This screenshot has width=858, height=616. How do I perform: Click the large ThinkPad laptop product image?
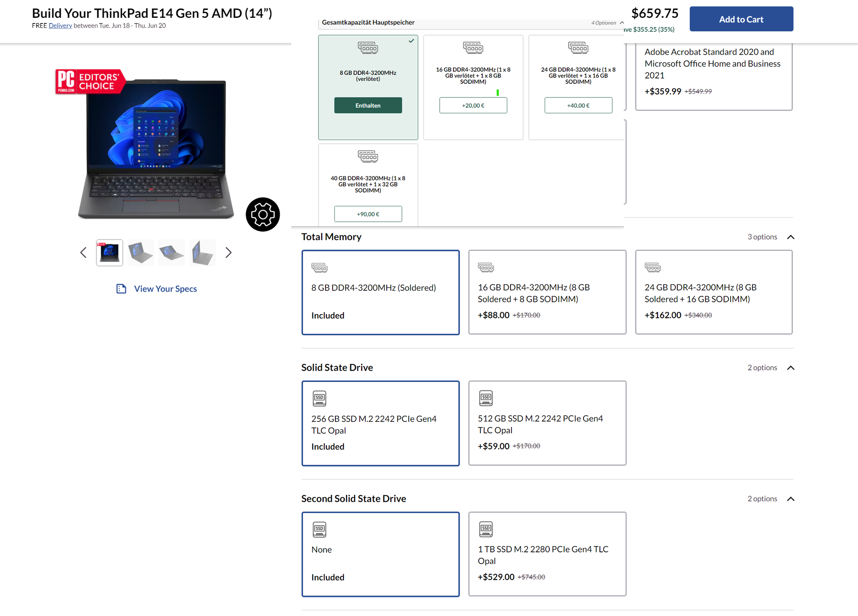tap(156, 149)
